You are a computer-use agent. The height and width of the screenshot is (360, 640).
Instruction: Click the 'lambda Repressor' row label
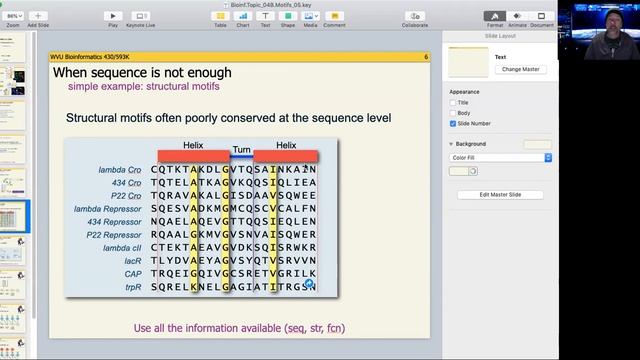107,209
